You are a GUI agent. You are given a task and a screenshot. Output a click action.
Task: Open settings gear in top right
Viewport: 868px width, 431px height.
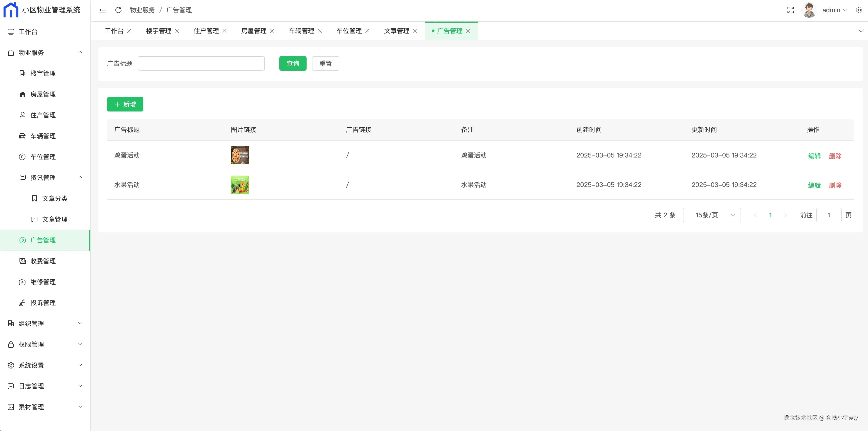(x=859, y=10)
